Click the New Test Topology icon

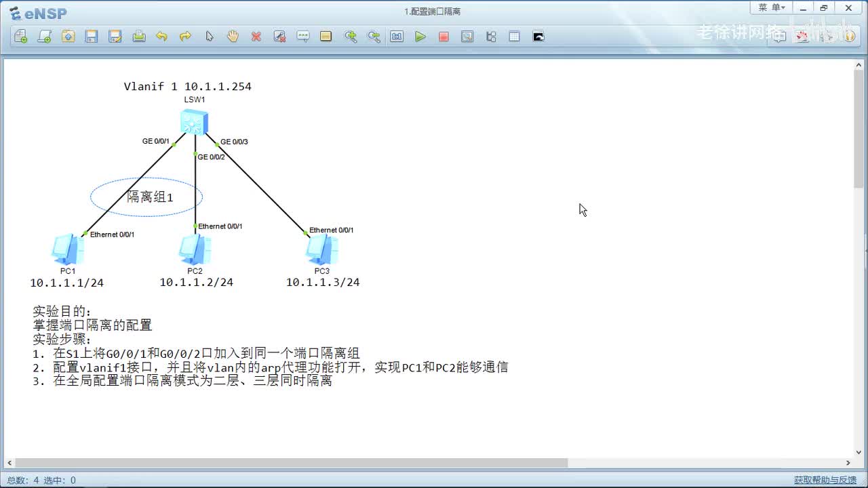point(44,37)
